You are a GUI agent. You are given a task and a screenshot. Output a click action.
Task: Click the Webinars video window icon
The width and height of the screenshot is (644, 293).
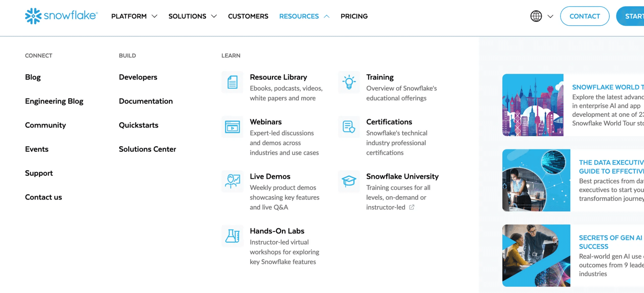pyautogui.click(x=232, y=127)
